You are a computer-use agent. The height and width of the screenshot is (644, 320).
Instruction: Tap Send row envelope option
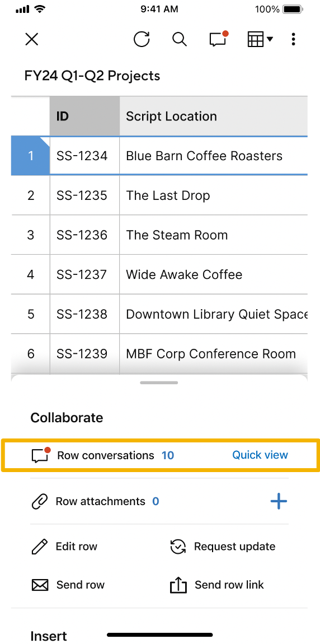[68, 585]
